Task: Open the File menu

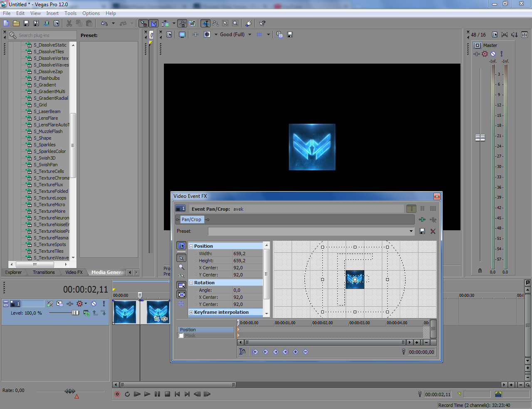Action: click(x=7, y=13)
